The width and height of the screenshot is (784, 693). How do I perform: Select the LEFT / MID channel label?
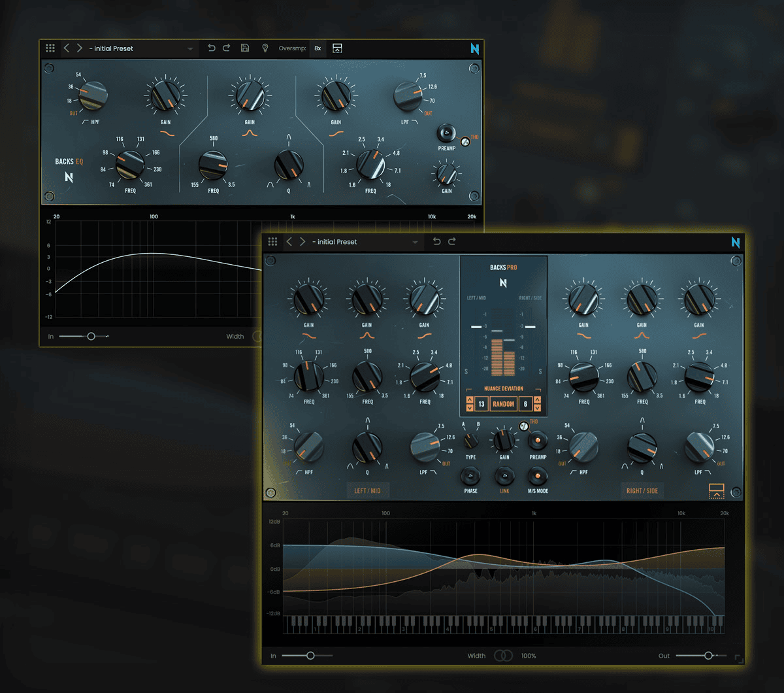pyautogui.click(x=367, y=491)
